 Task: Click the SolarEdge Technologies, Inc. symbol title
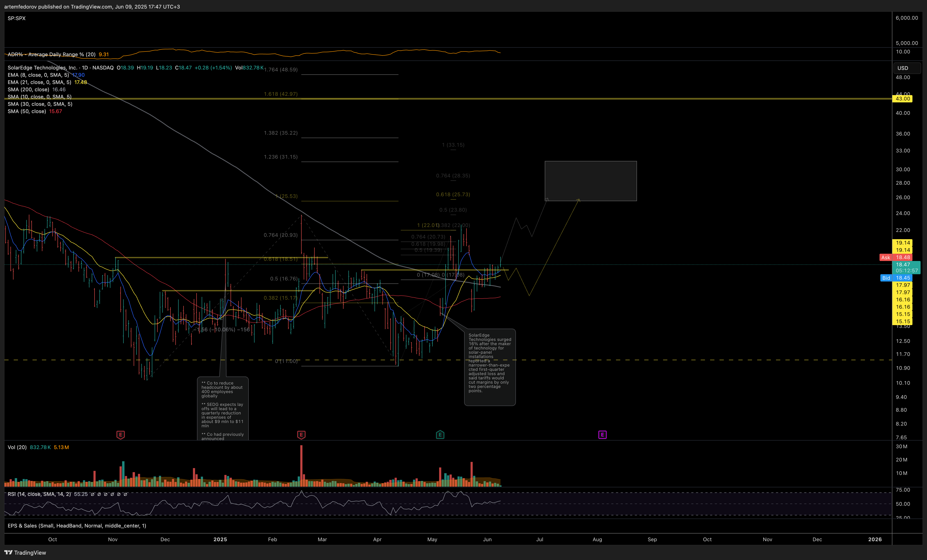(42, 68)
